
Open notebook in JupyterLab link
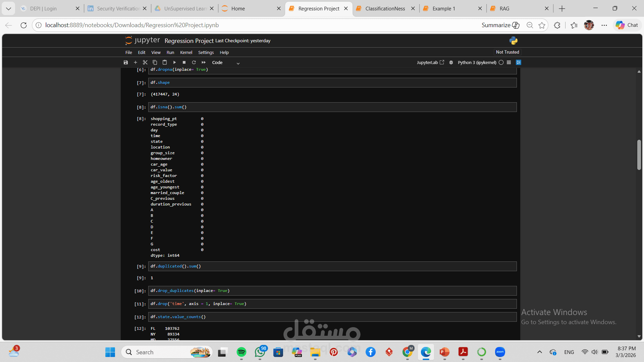(430, 62)
